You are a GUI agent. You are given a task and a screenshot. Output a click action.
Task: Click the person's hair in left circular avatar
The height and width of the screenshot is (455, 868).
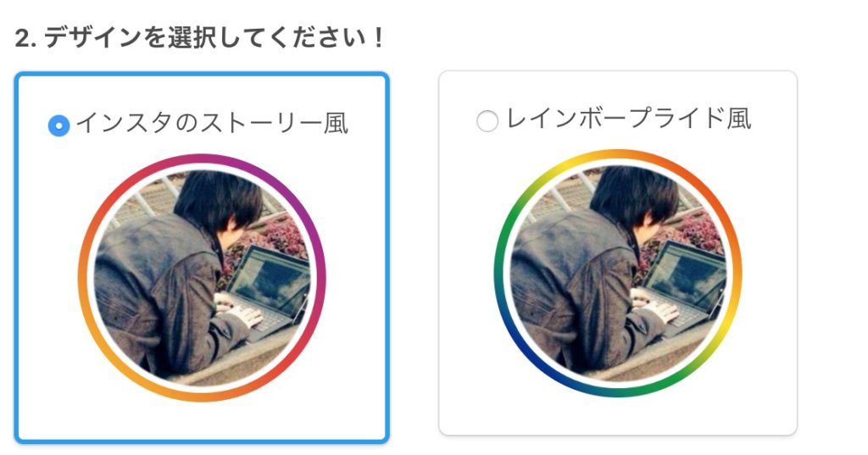(217, 200)
